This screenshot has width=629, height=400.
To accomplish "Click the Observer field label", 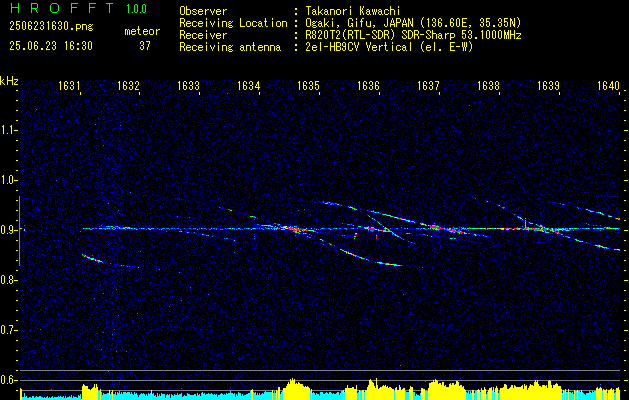I will [203, 11].
